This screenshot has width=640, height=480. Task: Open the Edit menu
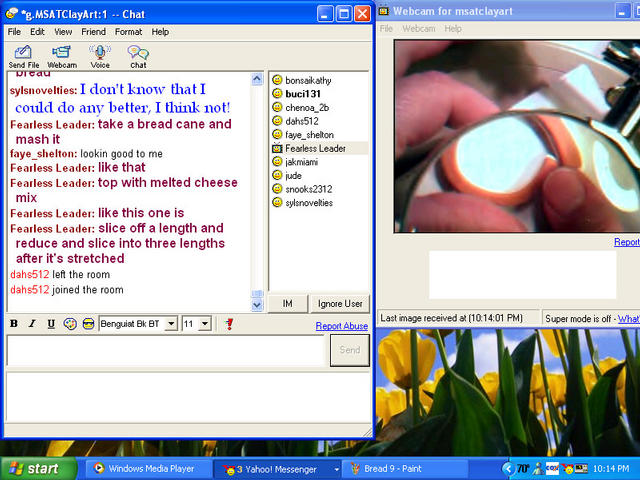[37, 32]
